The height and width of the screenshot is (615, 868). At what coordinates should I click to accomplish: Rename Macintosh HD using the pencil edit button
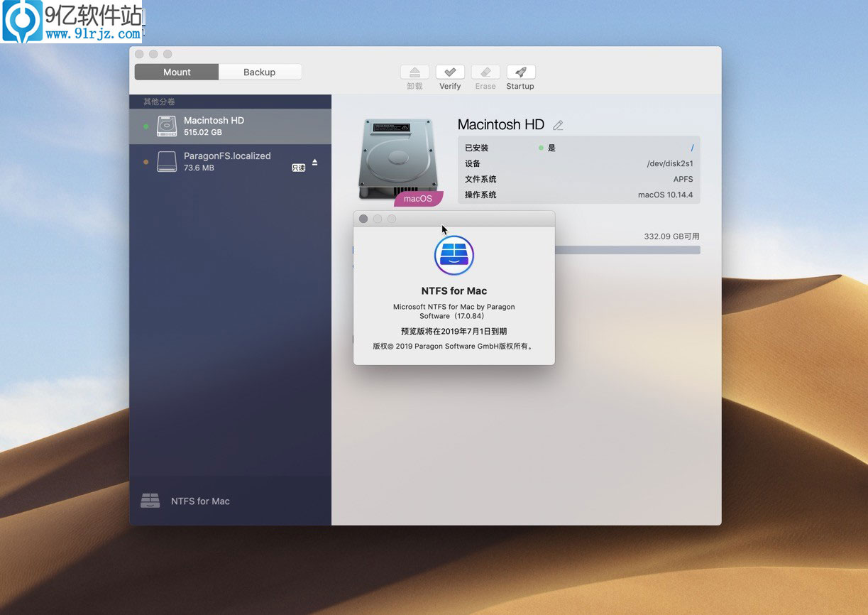[558, 124]
